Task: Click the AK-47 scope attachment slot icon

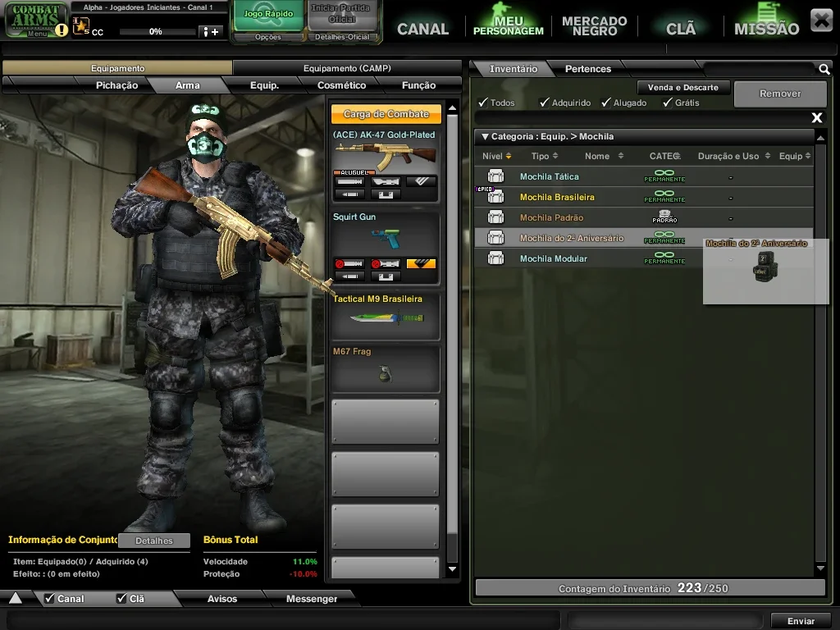Action: point(386,181)
